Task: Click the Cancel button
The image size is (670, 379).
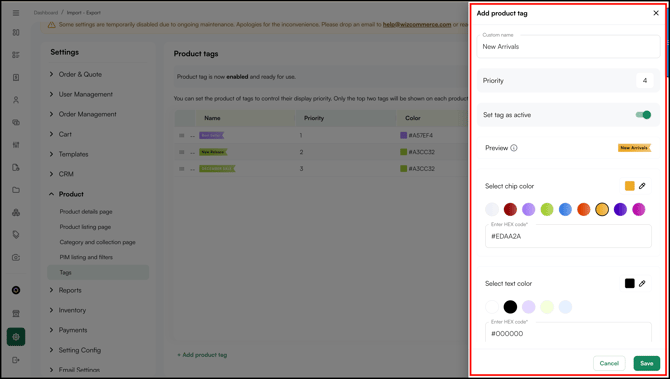Action: 609,363
